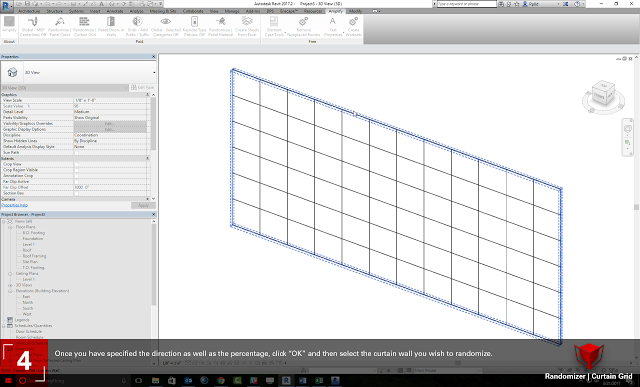Screen dimensions: 640x387
Task: Open the Randomizer Panel Material tool
Action: click(220, 26)
